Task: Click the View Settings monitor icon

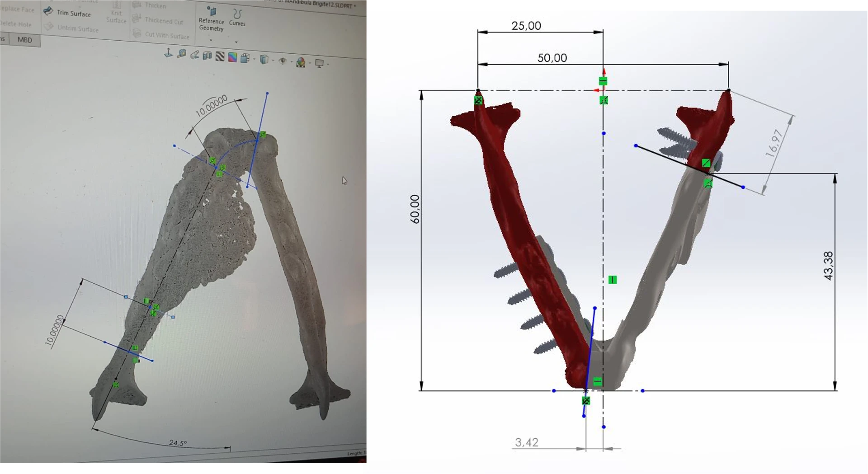Action: [319, 63]
